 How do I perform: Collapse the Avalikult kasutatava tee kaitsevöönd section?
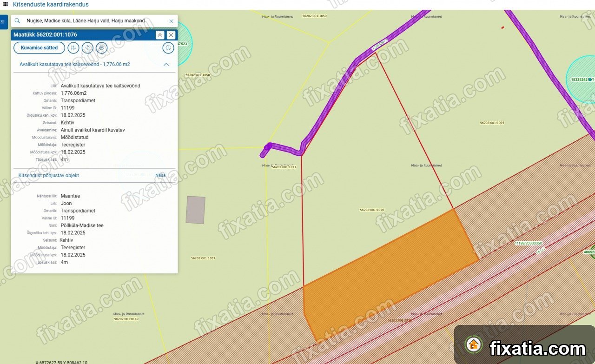coord(166,65)
